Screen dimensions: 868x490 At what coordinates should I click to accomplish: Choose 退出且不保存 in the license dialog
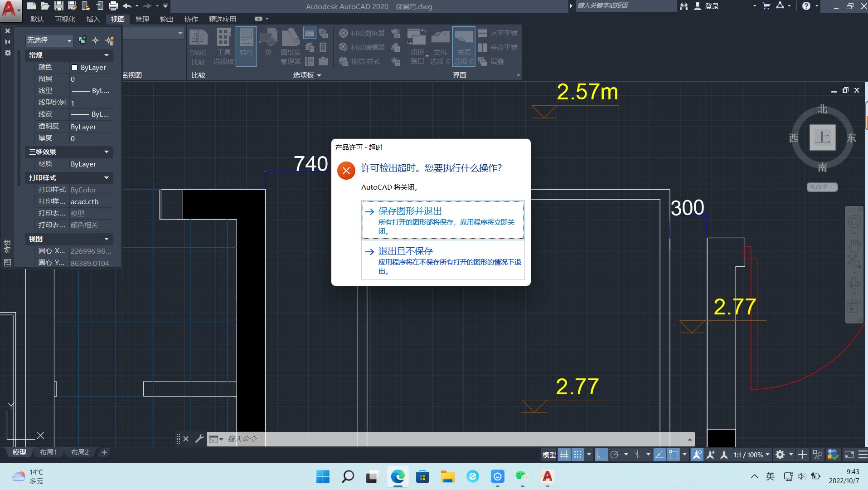tap(405, 251)
